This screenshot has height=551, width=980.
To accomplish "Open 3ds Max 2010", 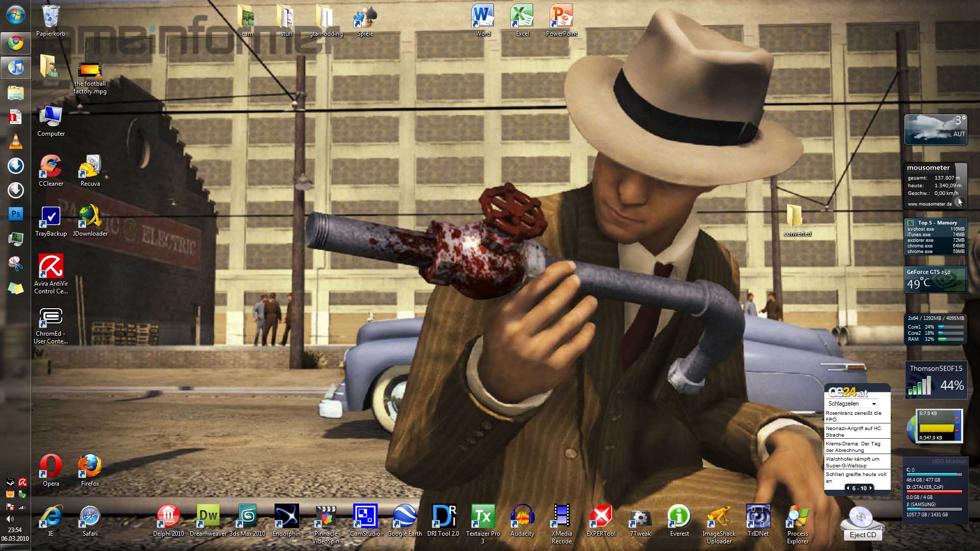I will [x=248, y=520].
